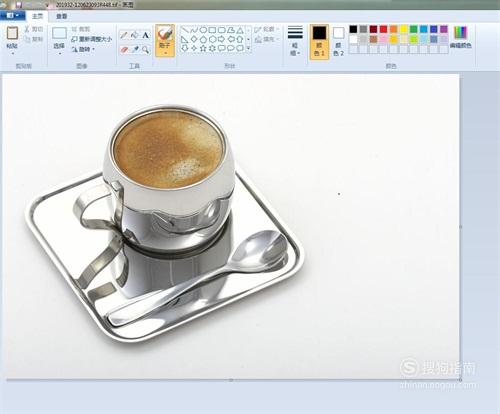Select the Eraser tool

pos(124,50)
